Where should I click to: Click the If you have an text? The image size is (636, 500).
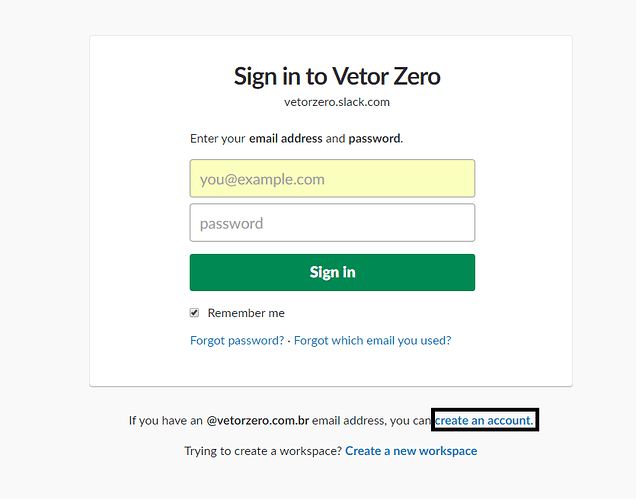tap(165, 421)
